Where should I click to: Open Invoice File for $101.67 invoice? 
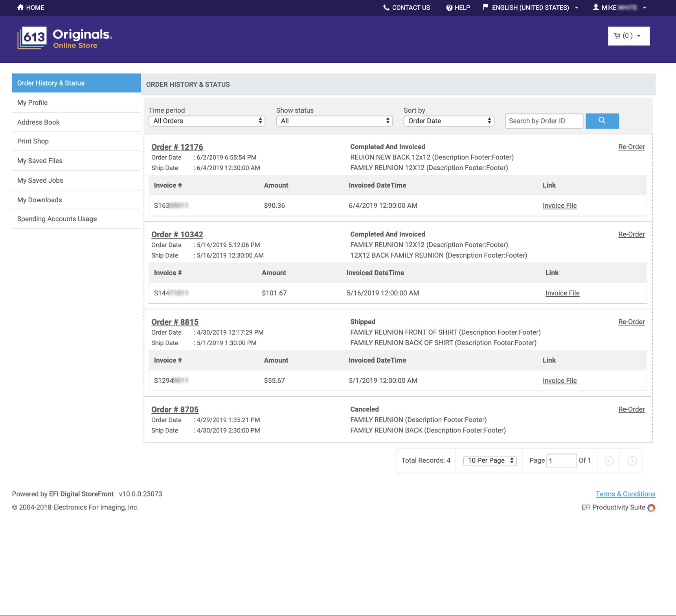pyautogui.click(x=562, y=293)
